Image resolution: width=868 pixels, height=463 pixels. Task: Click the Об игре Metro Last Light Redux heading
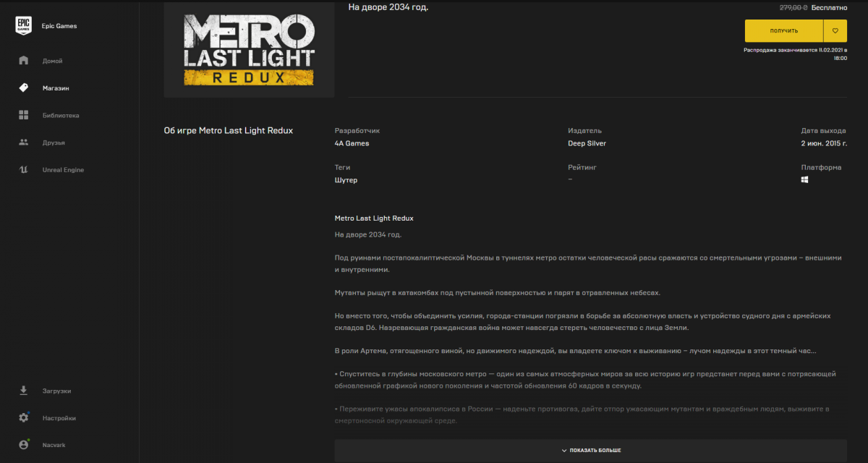[229, 131]
